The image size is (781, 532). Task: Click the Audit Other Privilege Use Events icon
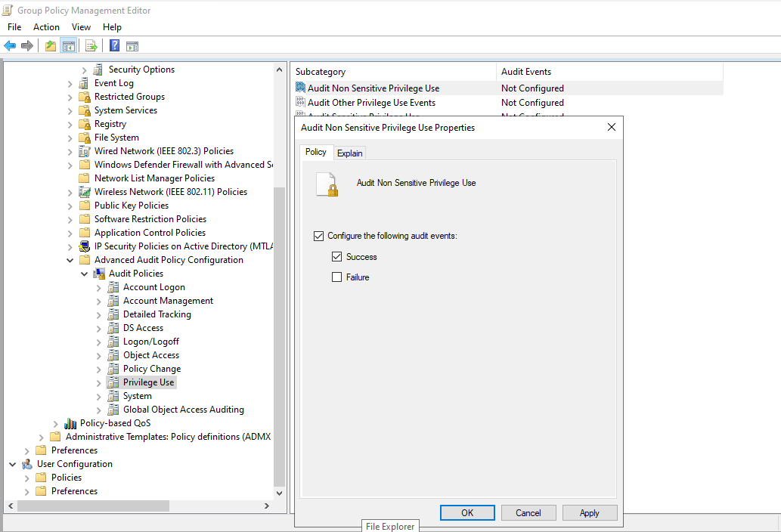coord(300,102)
